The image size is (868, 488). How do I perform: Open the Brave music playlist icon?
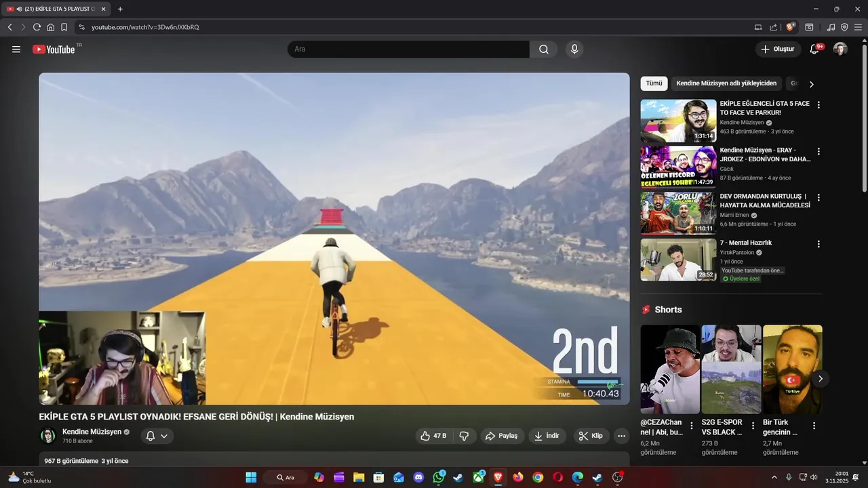click(831, 27)
